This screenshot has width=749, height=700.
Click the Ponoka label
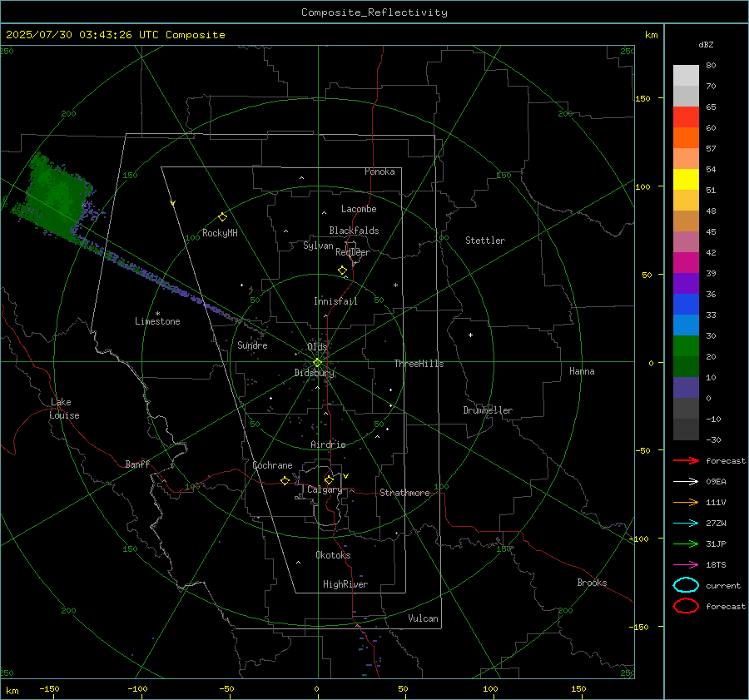click(379, 171)
